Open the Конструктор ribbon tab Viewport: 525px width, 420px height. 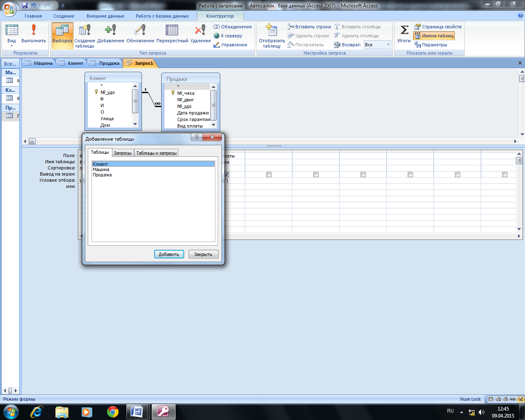(x=220, y=16)
